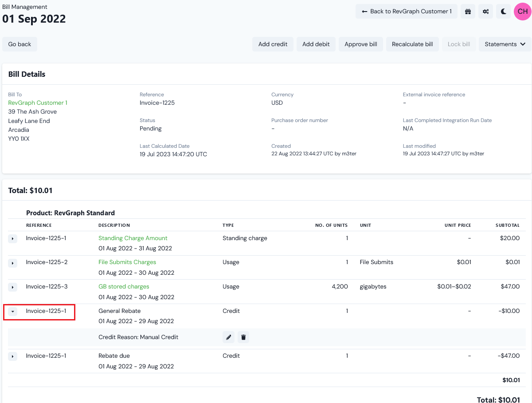Expand the Invoice-1225-1 Standing charge row
Viewport: 532px width, 403px height.
(12, 239)
